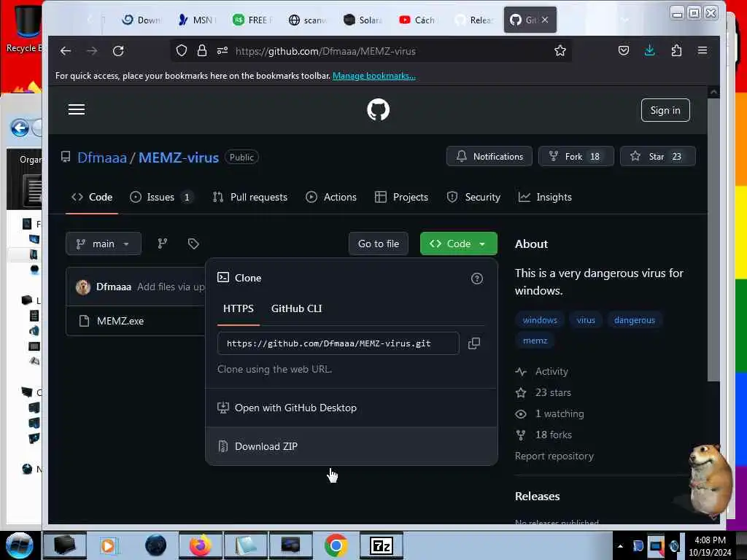Image resolution: width=747 pixels, height=560 pixels.
Task: View tags using the tag icon
Action: [x=193, y=244]
